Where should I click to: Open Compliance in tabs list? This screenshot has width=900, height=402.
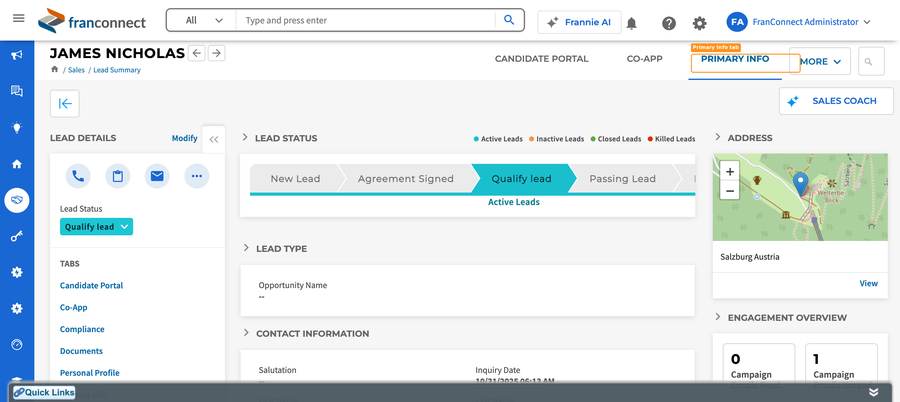(82, 329)
